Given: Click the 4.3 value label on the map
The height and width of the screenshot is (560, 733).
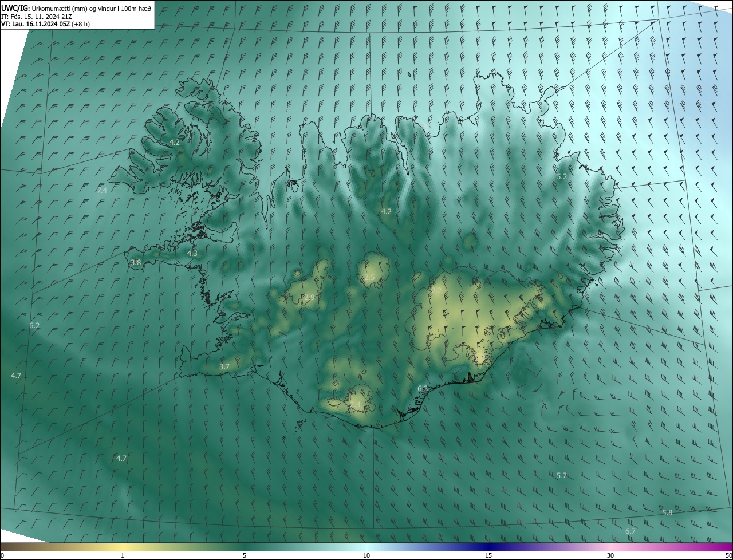Looking at the screenshot, I should pyautogui.click(x=192, y=253).
